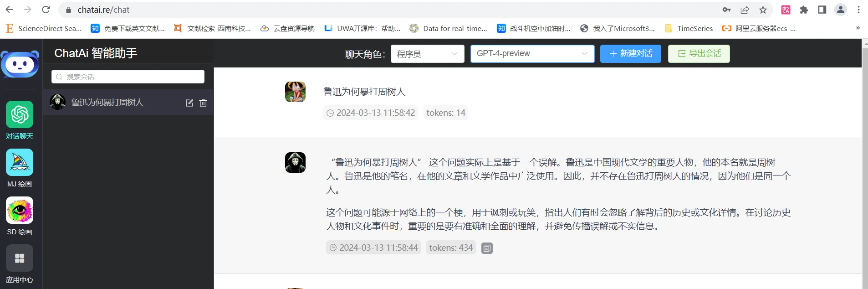The width and height of the screenshot is (868, 289).
Task: Copy the reply using the copy icon
Action: click(487, 248)
